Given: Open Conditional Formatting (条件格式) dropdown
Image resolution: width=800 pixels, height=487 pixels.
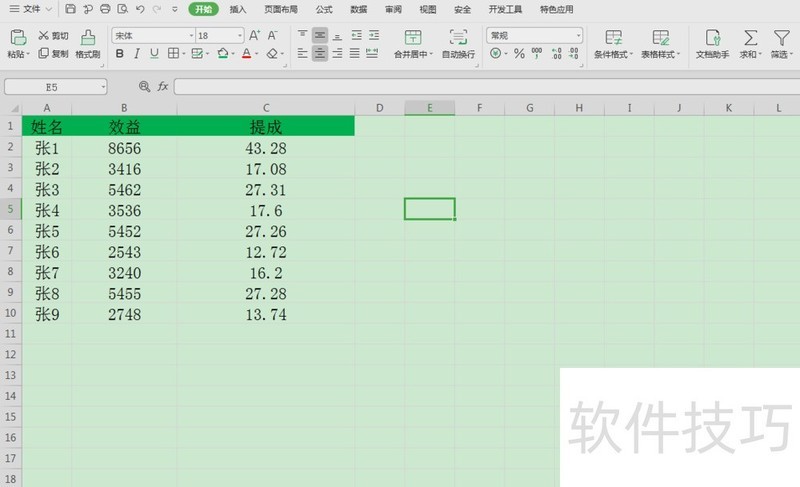Looking at the screenshot, I should click(613, 44).
